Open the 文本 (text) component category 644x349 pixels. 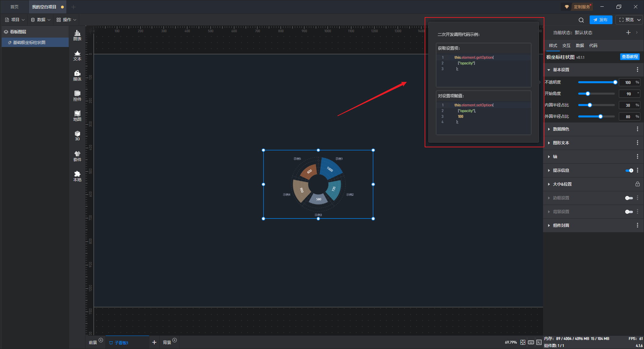click(x=77, y=55)
